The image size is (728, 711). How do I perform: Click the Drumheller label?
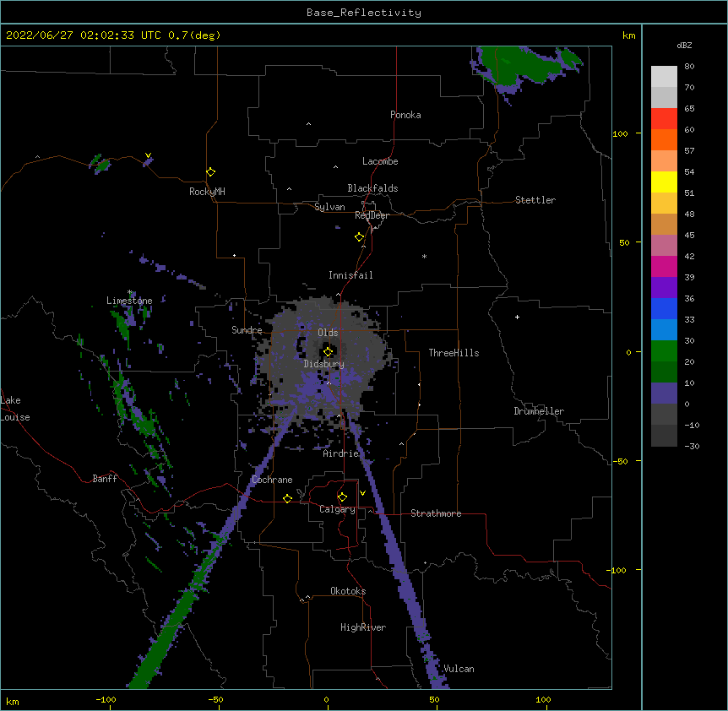pyautogui.click(x=539, y=411)
